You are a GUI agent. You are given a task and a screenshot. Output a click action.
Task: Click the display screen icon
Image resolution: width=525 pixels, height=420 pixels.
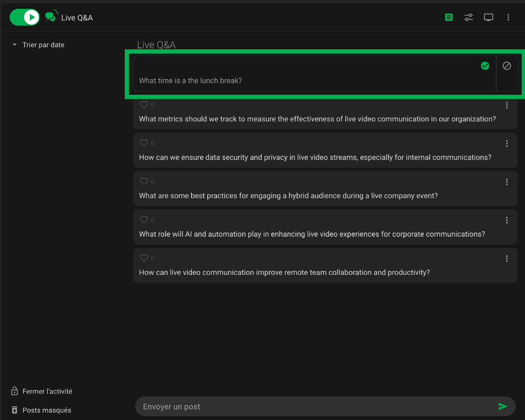(x=488, y=17)
